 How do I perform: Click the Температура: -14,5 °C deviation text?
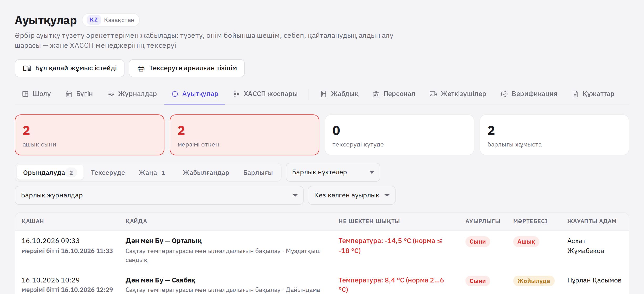[390, 246]
